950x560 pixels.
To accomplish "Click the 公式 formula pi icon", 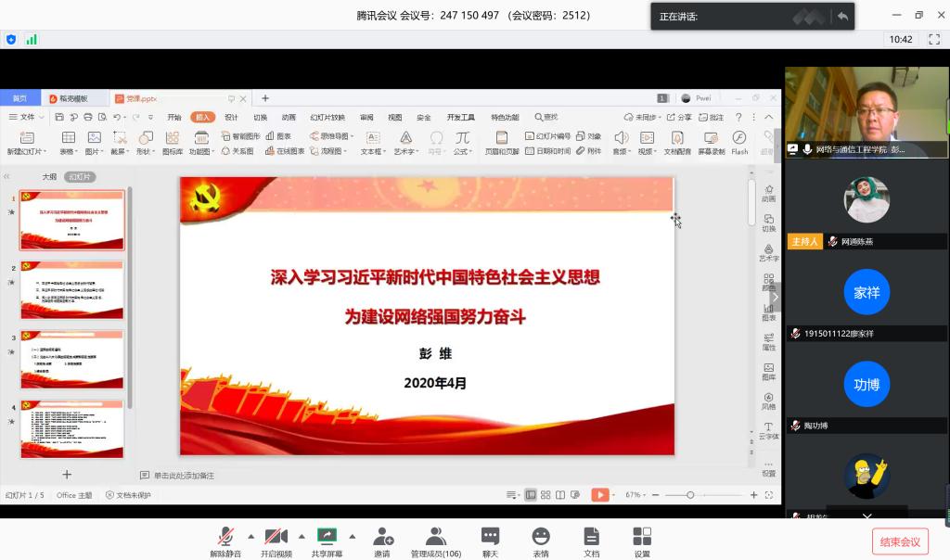I will click(x=462, y=138).
